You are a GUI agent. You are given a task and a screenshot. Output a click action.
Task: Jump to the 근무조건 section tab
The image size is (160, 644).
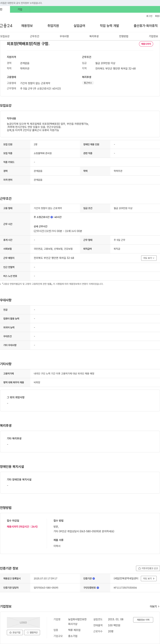click(34, 36)
